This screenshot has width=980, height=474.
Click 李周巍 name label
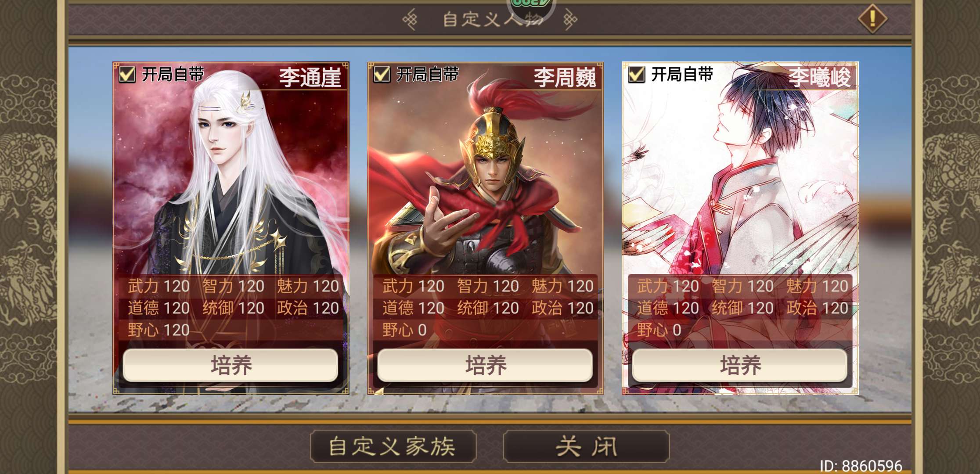coord(565,78)
